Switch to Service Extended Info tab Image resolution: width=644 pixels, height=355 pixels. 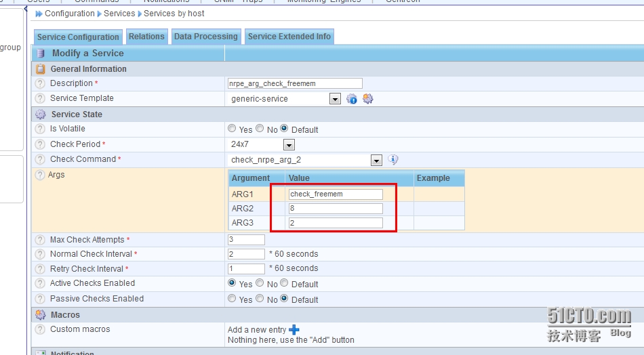coord(289,37)
